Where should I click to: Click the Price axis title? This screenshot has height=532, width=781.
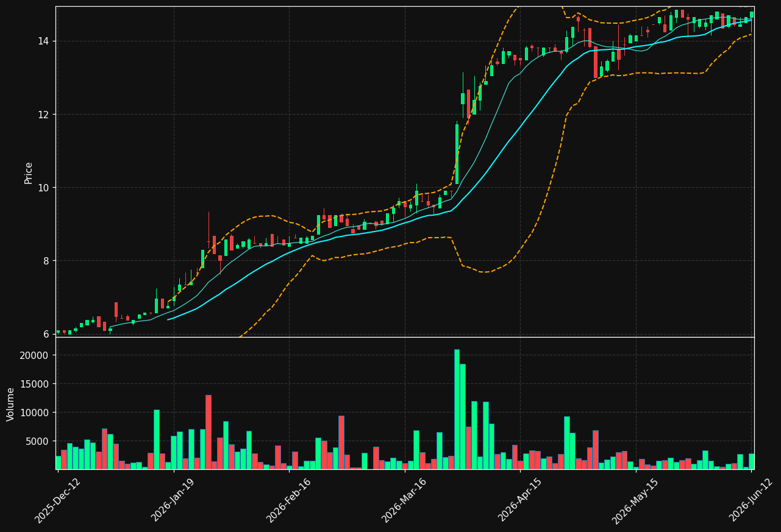(x=29, y=172)
